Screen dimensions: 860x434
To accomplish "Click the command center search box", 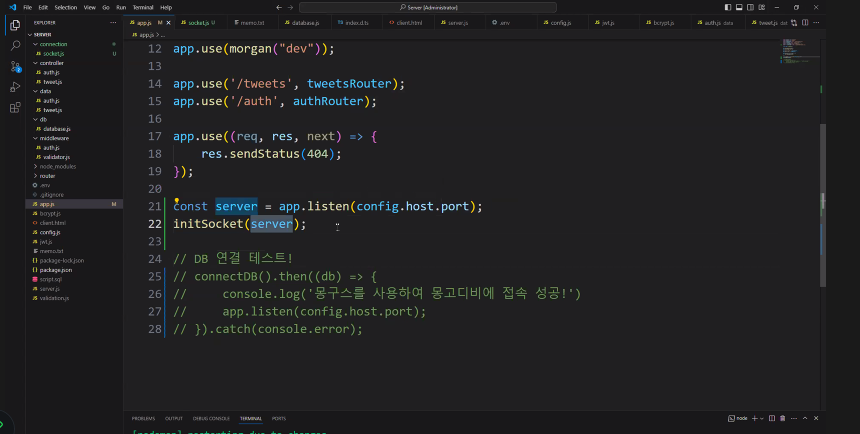I will coord(428,7).
